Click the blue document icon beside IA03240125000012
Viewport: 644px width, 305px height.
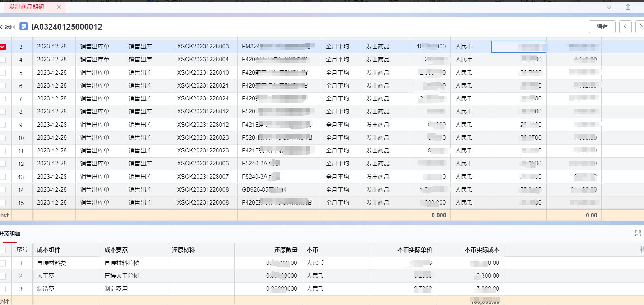pos(24,27)
